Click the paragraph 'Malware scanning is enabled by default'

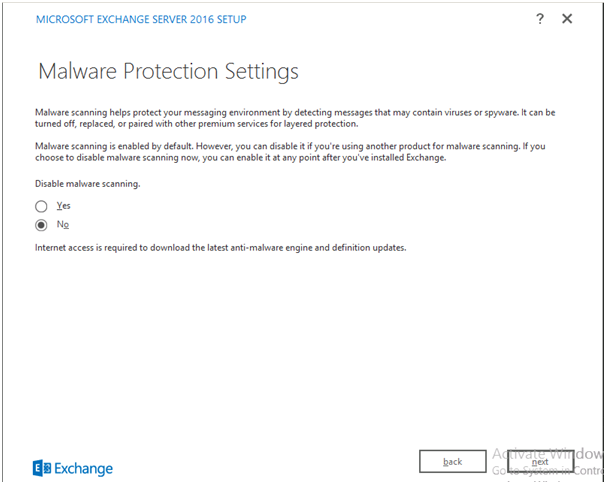[290, 152]
